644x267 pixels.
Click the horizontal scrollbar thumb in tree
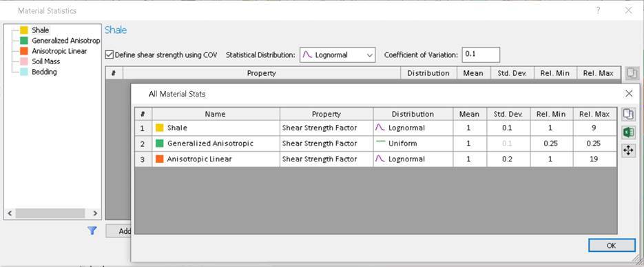[50, 213]
